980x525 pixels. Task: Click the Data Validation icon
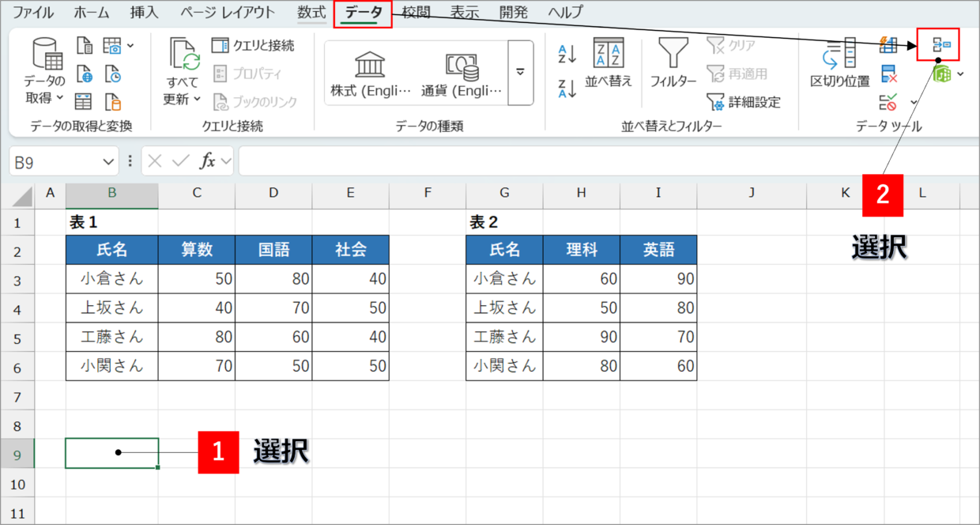[889, 101]
